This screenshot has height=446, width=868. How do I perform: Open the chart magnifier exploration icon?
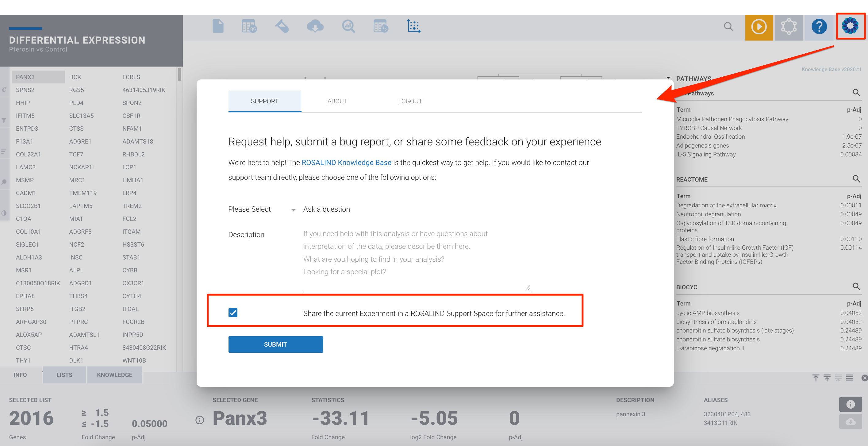(348, 26)
